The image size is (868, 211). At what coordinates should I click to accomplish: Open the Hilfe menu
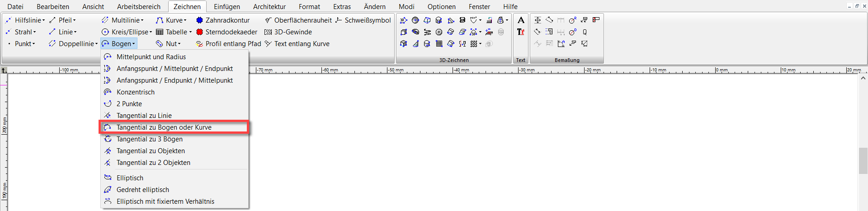(x=510, y=7)
